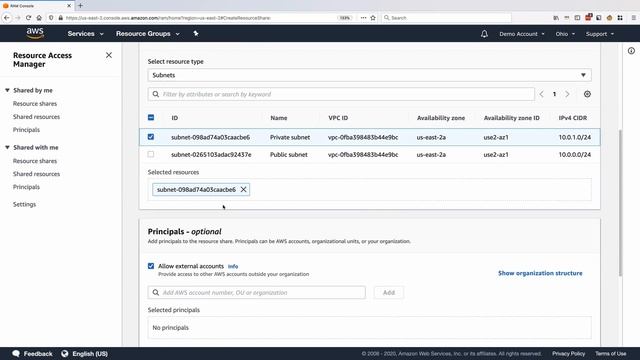This screenshot has width=640, height=360.
Task: Open Principals under Shared with me
Action: pyautogui.click(x=26, y=187)
